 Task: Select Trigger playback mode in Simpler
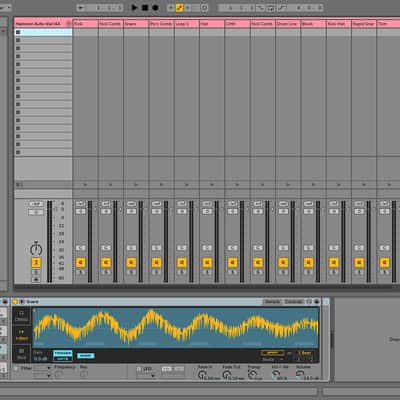tap(63, 352)
